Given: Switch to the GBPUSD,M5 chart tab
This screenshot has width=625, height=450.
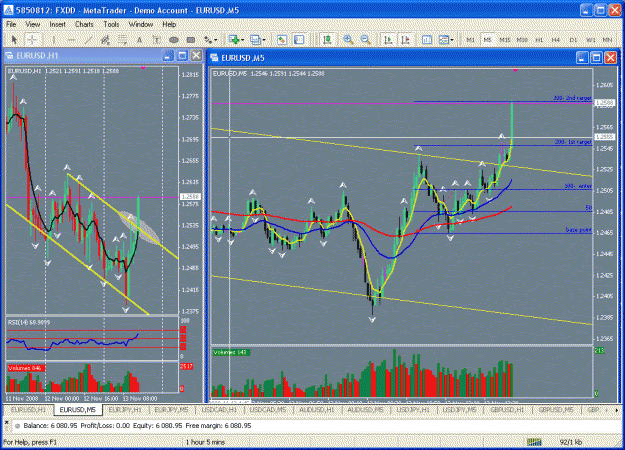Looking at the screenshot, I should 556,410.
